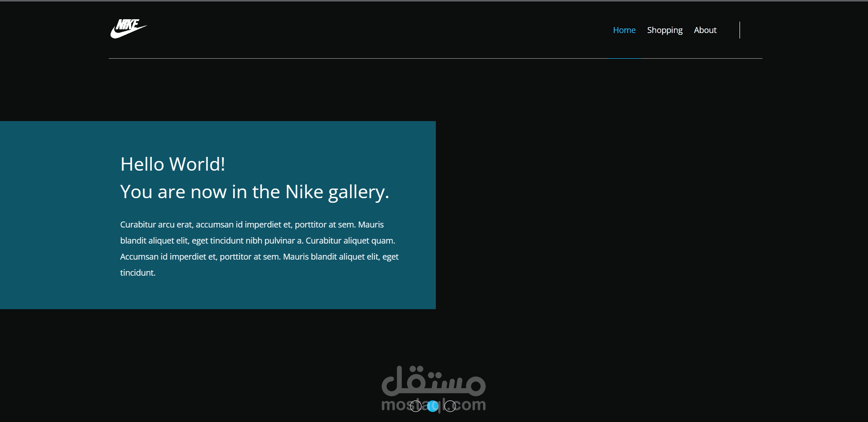868x422 pixels.
Task: Select the active blue slider dot
Action: (433, 406)
